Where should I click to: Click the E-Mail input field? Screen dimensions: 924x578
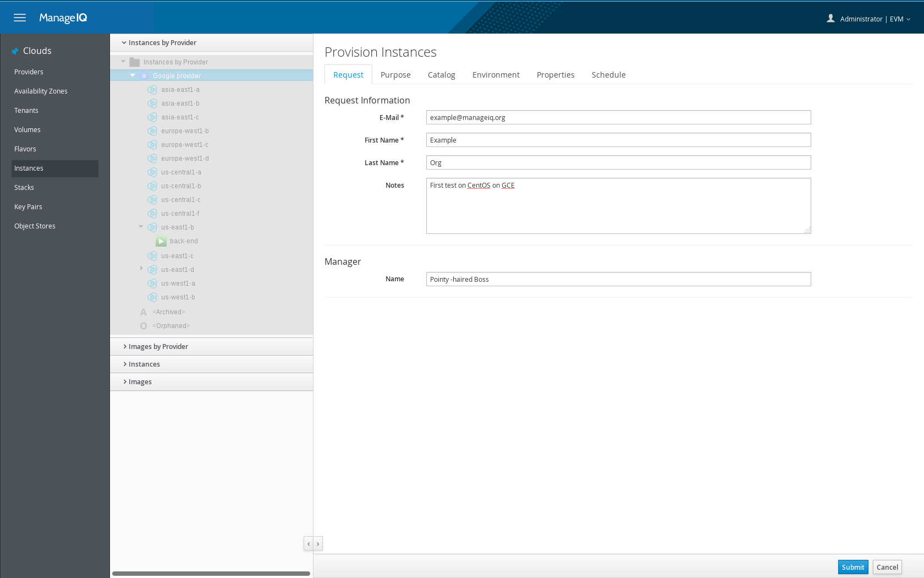(618, 117)
